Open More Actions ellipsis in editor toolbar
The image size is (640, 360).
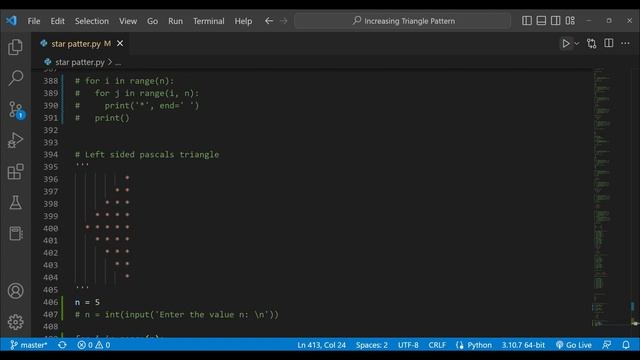coord(625,43)
